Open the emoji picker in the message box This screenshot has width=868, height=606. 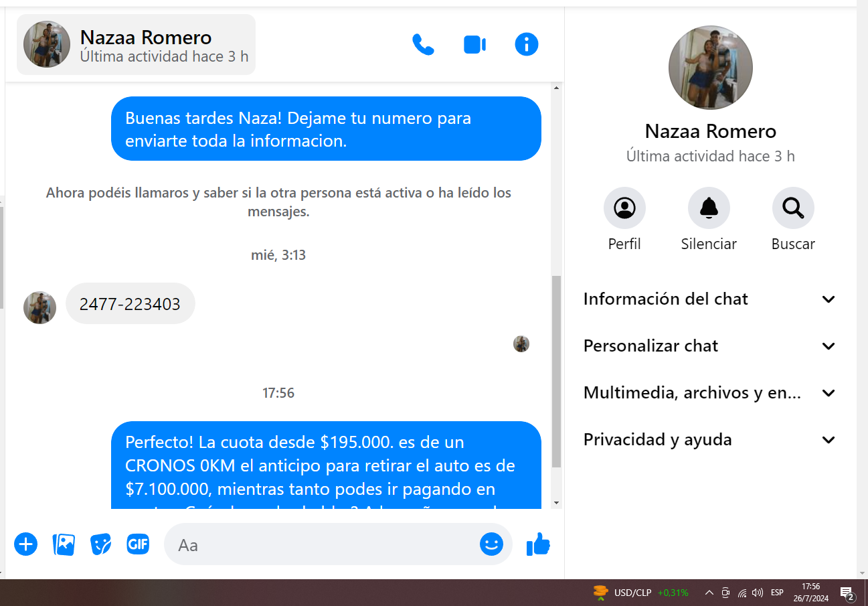click(491, 544)
